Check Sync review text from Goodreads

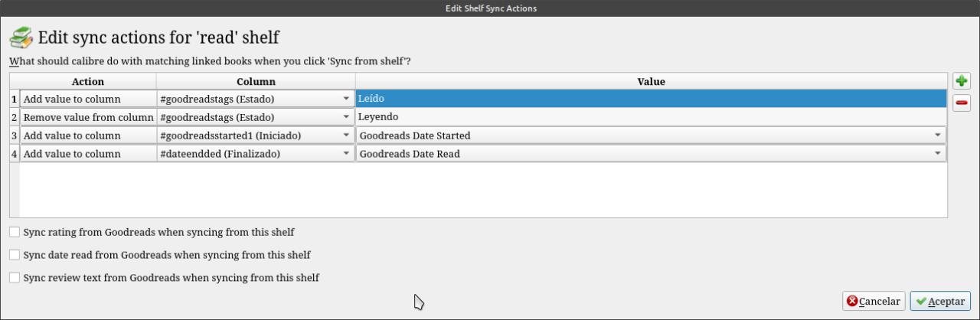click(15, 278)
